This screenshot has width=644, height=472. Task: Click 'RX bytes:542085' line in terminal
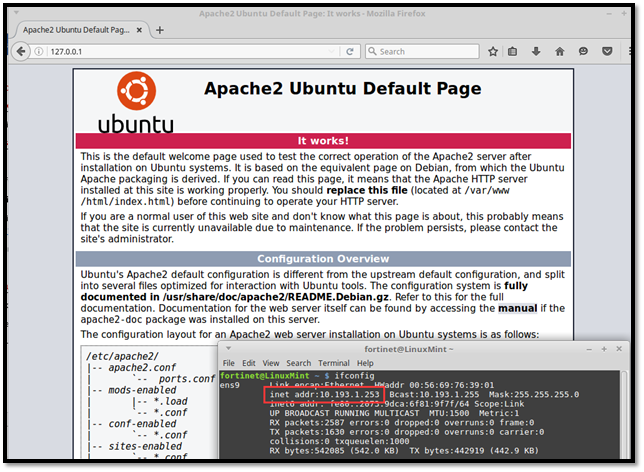404,451
